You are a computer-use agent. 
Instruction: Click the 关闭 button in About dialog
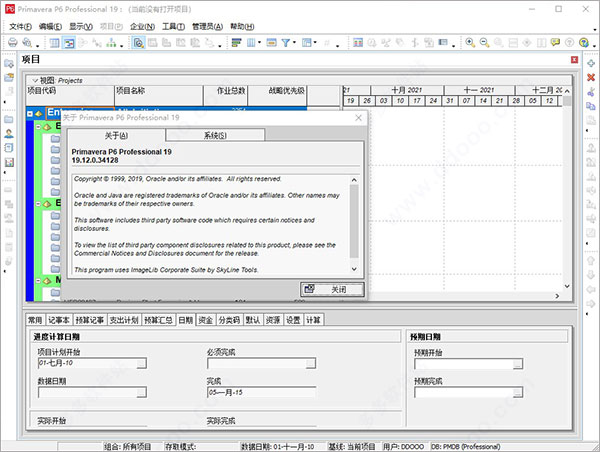(x=332, y=289)
